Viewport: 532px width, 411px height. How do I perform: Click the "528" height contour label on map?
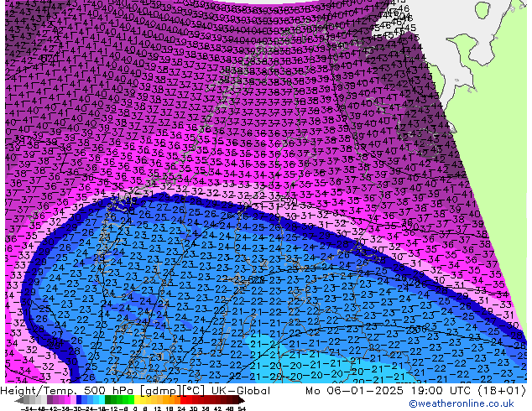(x=258, y=280)
